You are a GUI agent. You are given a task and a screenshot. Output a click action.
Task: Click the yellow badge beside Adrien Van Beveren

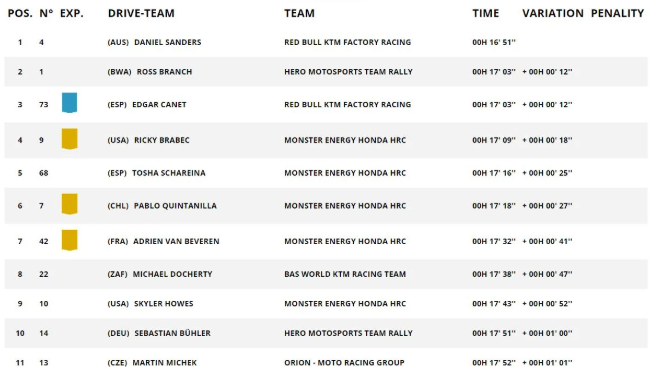(x=69, y=240)
